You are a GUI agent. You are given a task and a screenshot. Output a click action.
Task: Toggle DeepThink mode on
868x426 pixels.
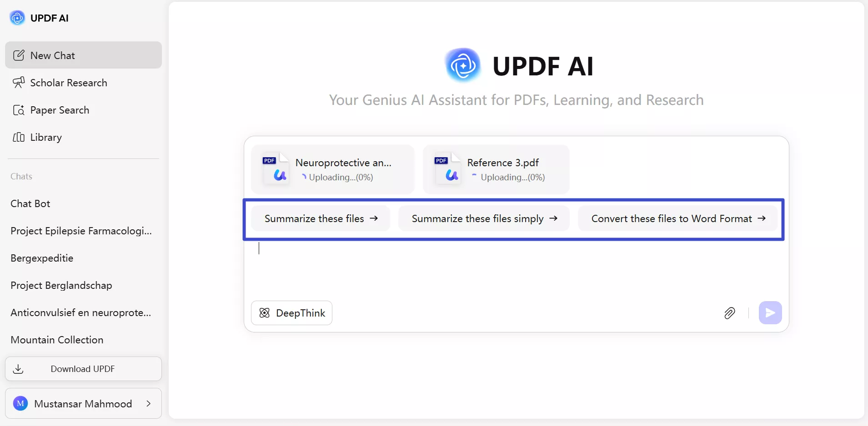pyautogui.click(x=291, y=313)
